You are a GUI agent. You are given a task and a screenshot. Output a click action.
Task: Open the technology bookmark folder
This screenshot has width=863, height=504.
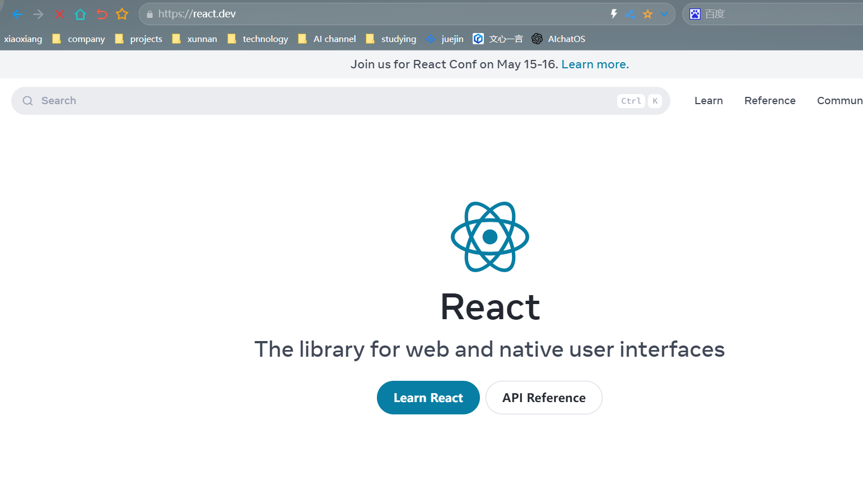pyautogui.click(x=258, y=39)
